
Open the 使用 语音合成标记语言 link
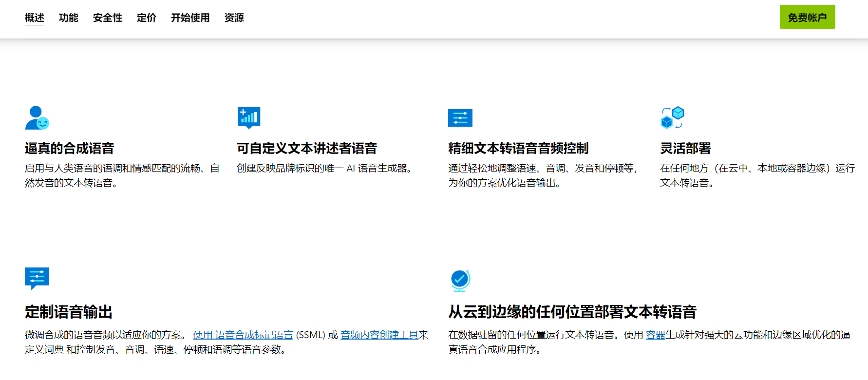(x=243, y=335)
